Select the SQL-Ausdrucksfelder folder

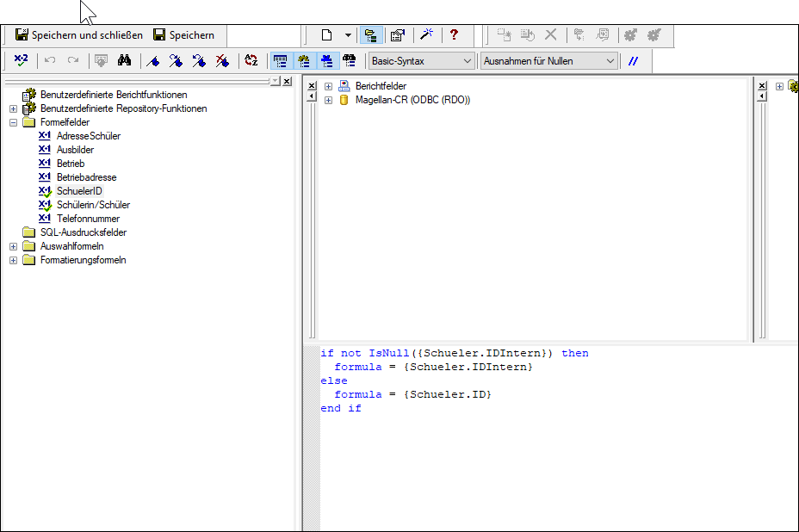[84, 232]
